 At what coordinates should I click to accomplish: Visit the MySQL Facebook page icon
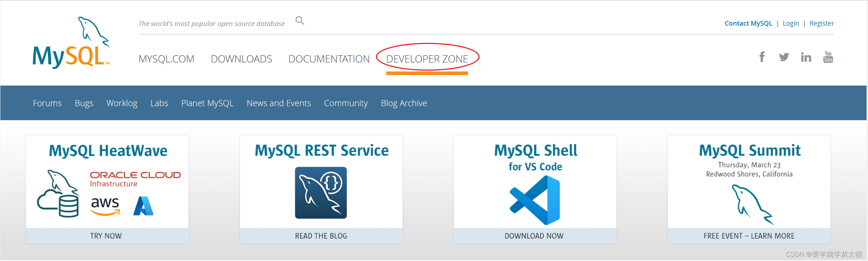click(762, 57)
